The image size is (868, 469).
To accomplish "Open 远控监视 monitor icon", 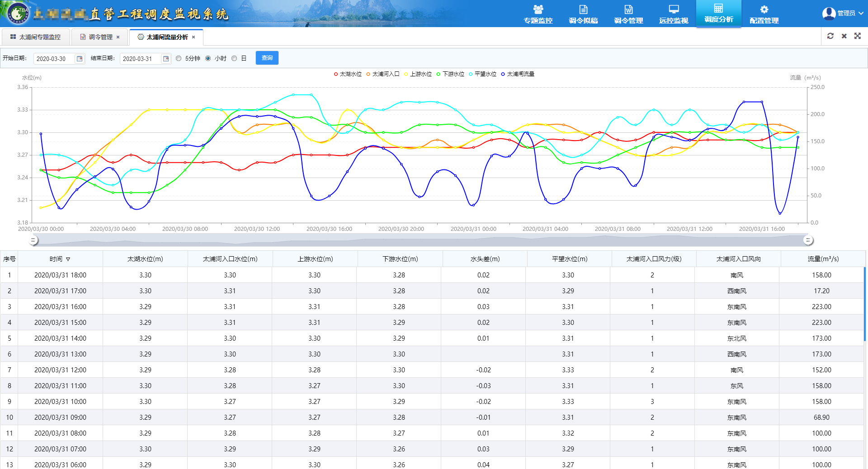I will [674, 10].
